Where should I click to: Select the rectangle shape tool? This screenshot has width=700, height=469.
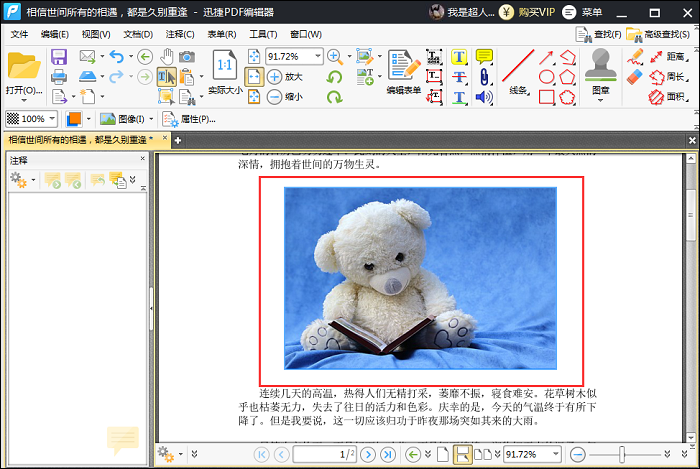click(x=546, y=96)
